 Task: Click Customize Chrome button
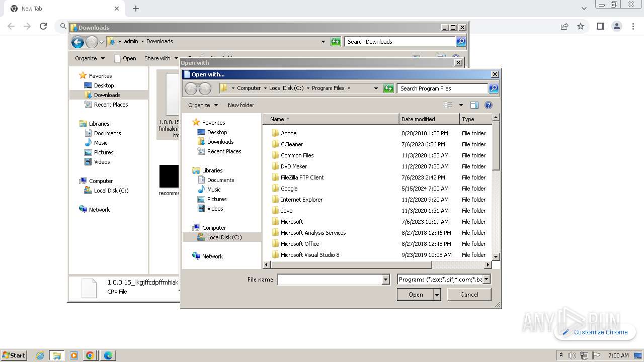pyautogui.click(x=595, y=332)
